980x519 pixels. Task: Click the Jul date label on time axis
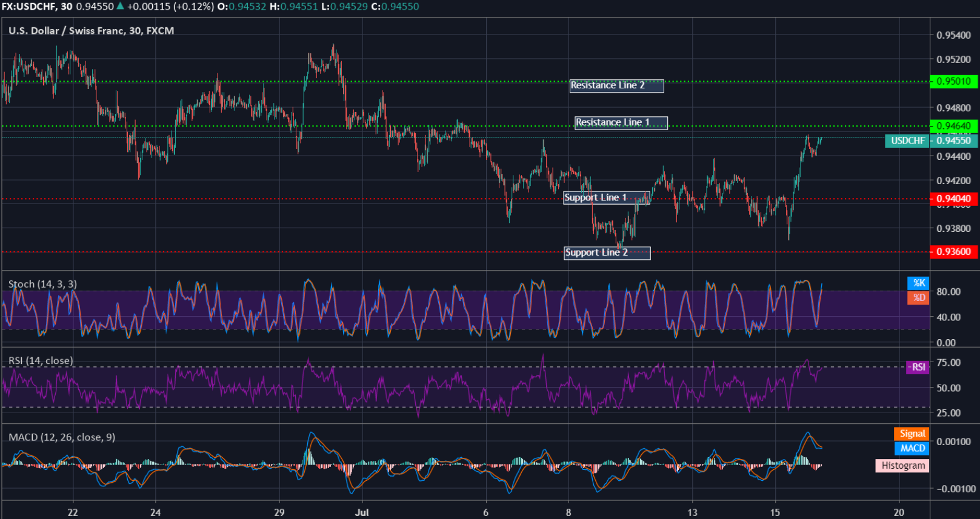[x=362, y=512]
